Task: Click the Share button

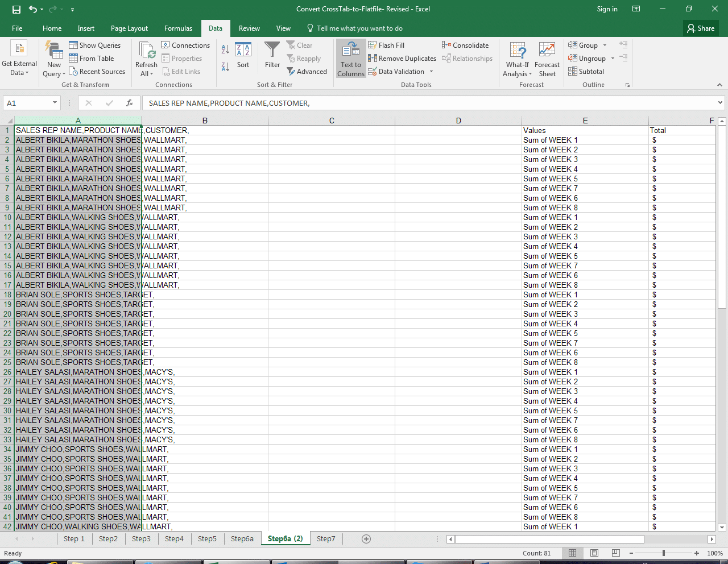Action: click(x=701, y=28)
